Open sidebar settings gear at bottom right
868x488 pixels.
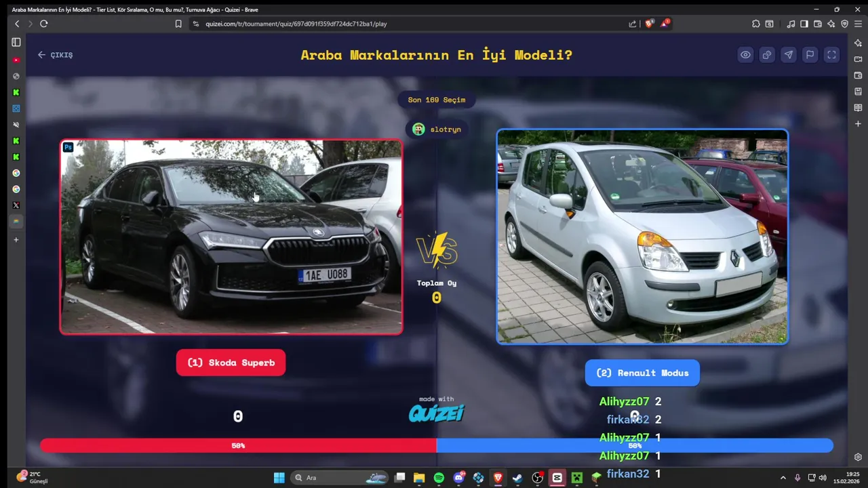tap(858, 457)
